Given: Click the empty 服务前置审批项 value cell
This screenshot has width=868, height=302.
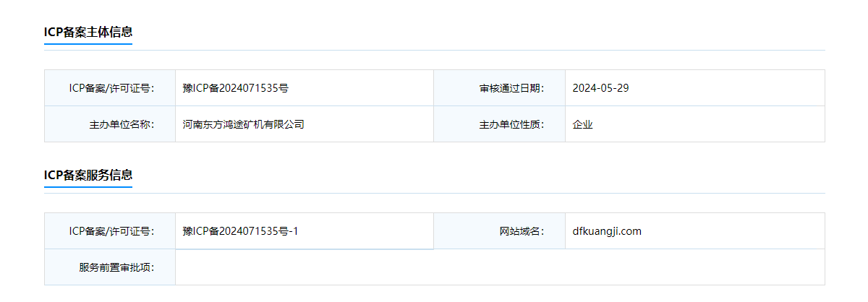Looking at the screenshot, I should 500,267.
